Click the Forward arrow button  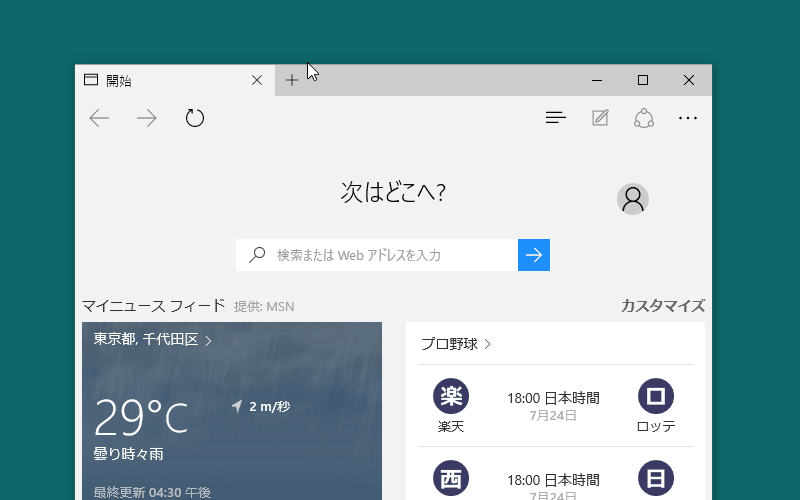point(147,118)
